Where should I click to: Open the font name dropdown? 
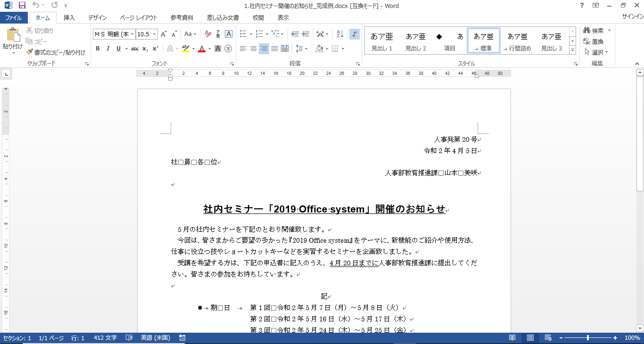[132, 34]
